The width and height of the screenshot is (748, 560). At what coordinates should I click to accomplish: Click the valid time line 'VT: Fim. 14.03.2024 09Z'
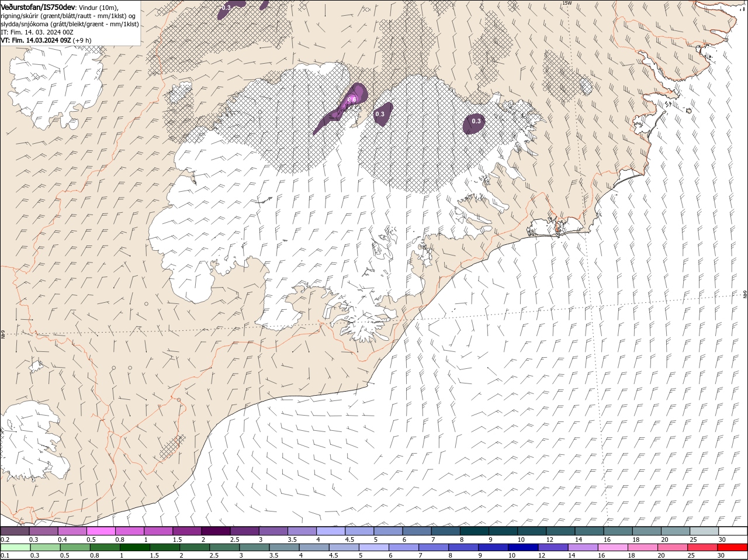(x=36, y=40)
